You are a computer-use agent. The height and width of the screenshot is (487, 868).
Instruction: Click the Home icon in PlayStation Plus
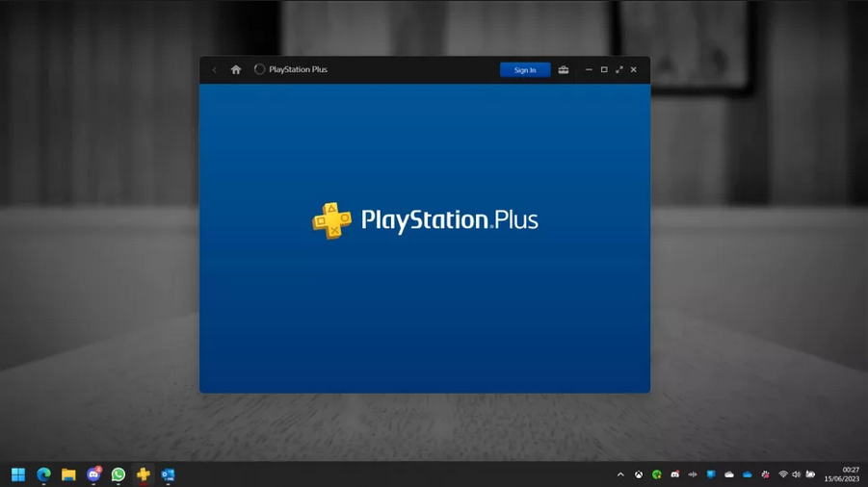tap(236, 70)
